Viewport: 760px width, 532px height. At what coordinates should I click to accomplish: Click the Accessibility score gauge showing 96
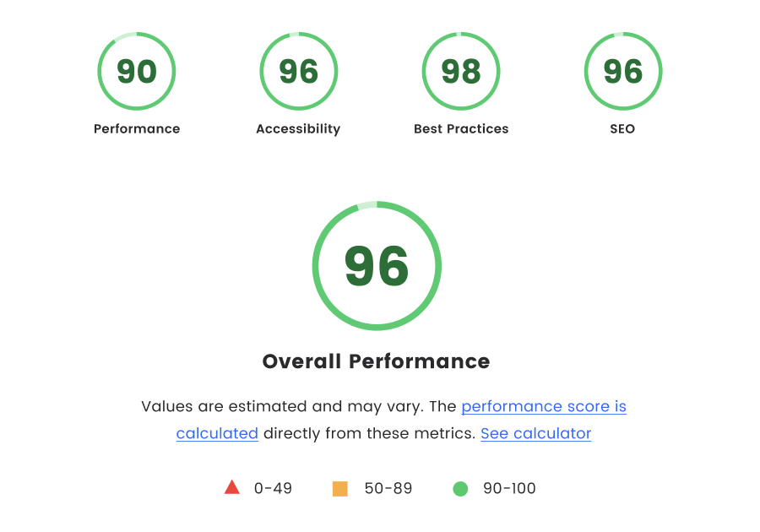[298, 71]
